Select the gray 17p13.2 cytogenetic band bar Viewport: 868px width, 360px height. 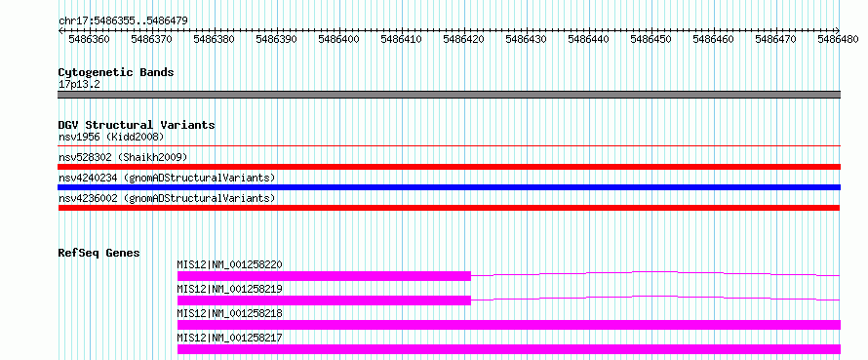449,95
